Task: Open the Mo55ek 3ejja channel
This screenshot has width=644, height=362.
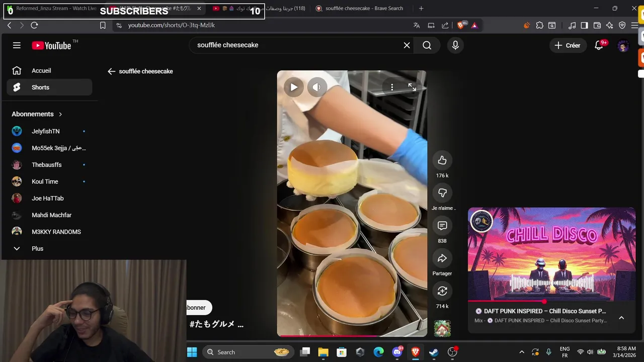Action: coord(49,148)
